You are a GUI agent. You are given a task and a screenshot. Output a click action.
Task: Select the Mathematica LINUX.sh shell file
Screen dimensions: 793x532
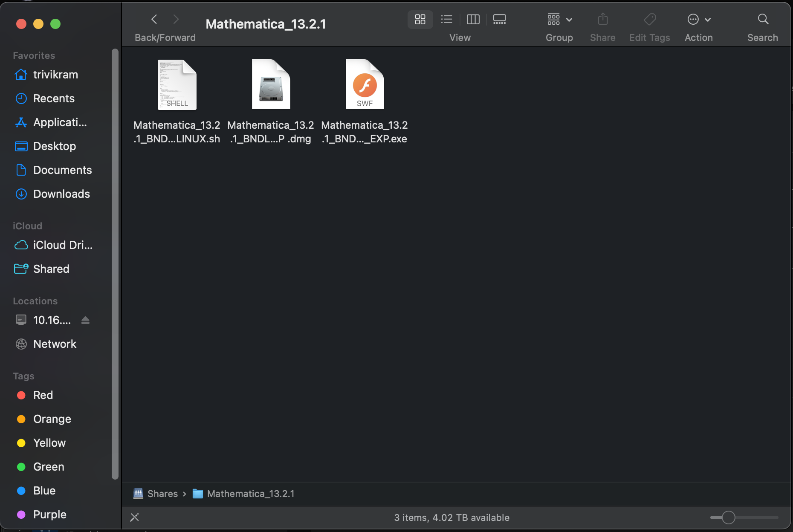tap(177, 85)
